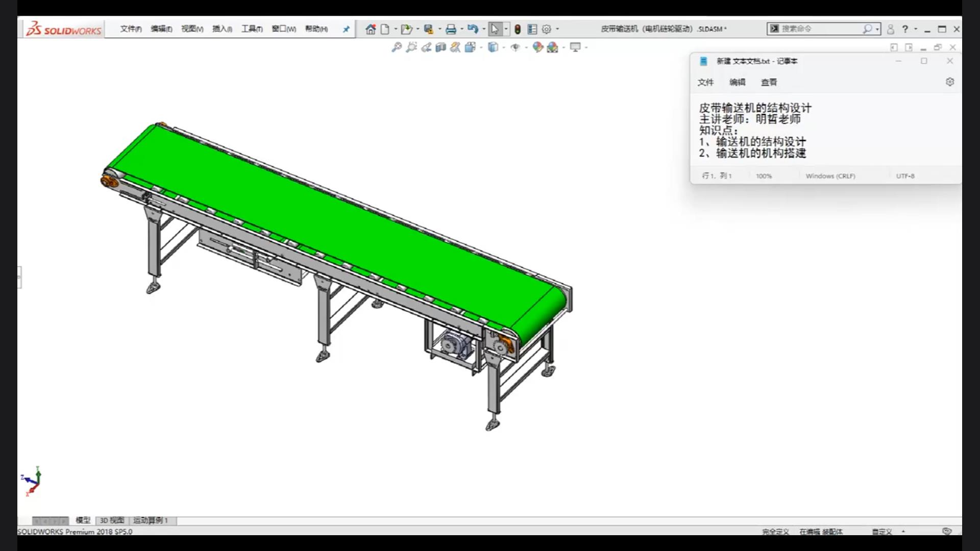Click View Settings monitor icon
This screenshot has height=551, width=980.
click(x=575, y=47)
